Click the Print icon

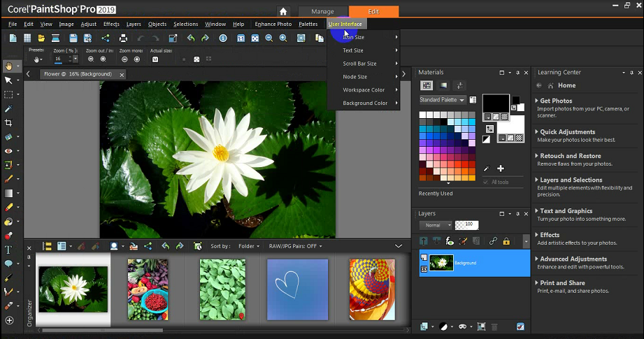pyautogui.click(x=123, y=38)
